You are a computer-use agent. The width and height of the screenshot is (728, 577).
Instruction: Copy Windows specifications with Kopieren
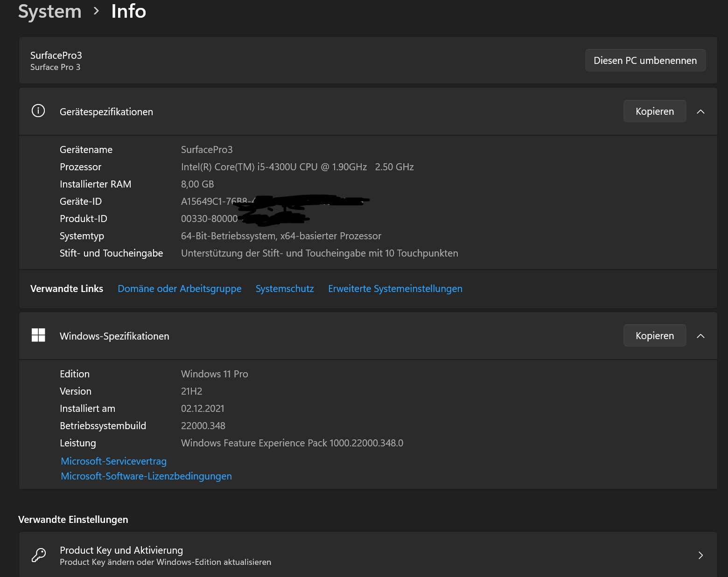click(x=655, y=336)
